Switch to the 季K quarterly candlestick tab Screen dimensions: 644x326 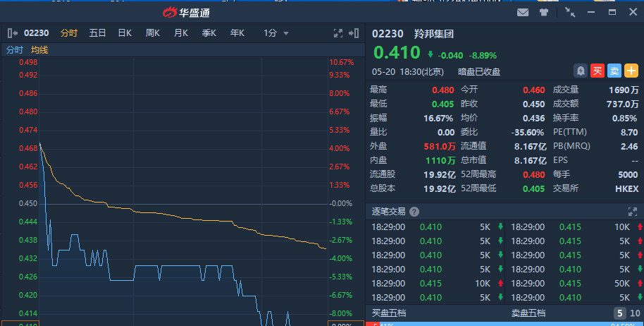pyautogui.click(x=209, y=33)
